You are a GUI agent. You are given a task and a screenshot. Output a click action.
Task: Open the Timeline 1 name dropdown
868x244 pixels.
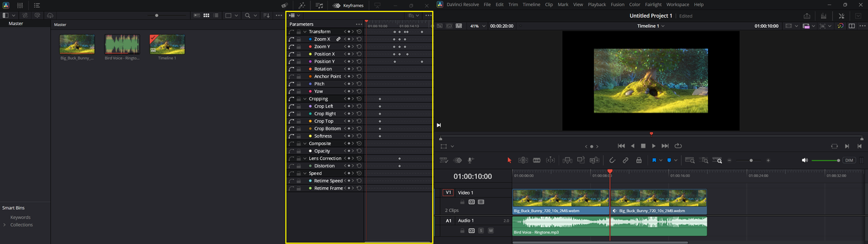click(x=650, y=26)
